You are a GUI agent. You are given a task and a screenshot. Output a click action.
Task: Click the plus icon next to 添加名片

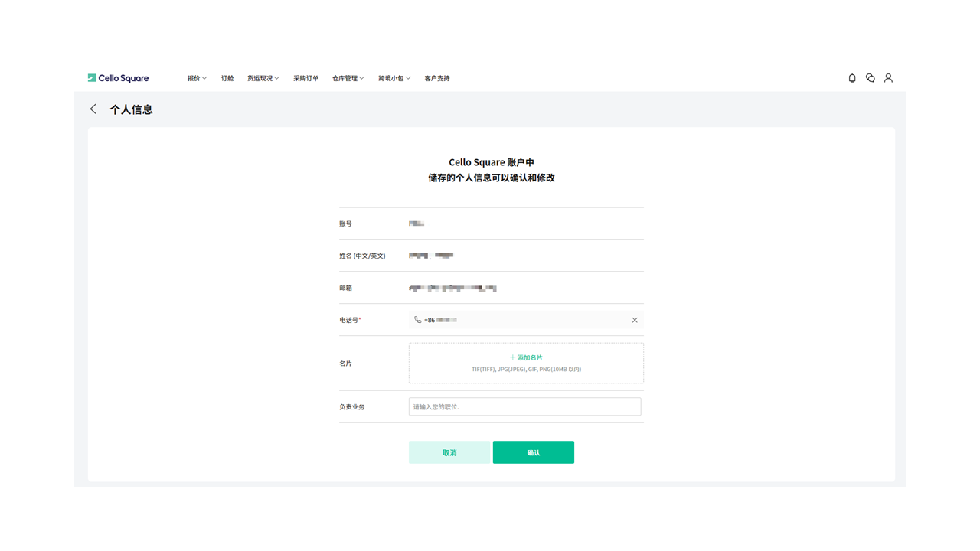[x=512, y=357]
